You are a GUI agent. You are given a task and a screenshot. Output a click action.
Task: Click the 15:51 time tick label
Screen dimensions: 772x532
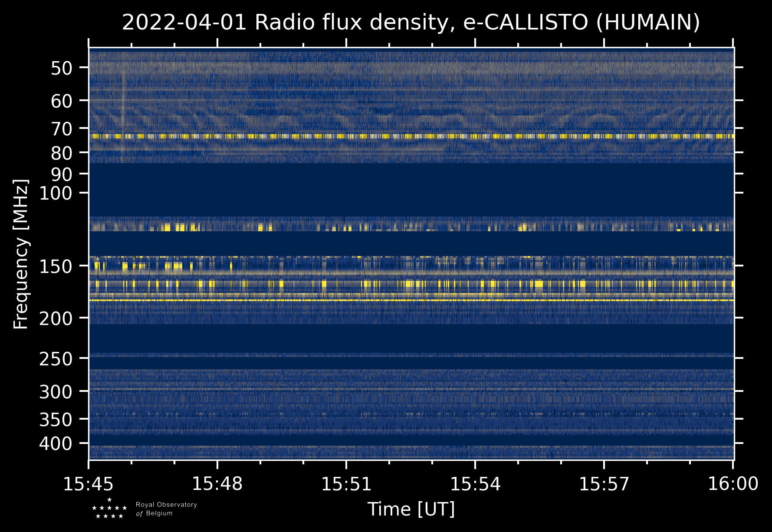346,484
